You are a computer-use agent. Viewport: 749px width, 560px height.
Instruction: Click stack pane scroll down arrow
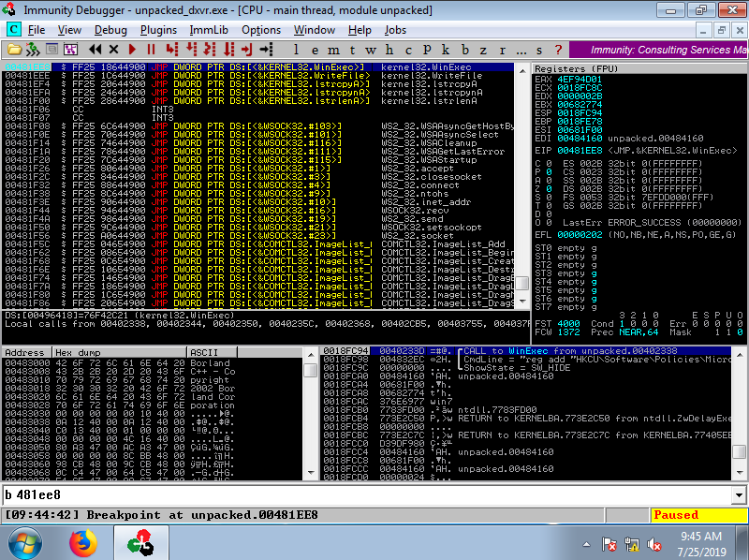tap(740, 473)
